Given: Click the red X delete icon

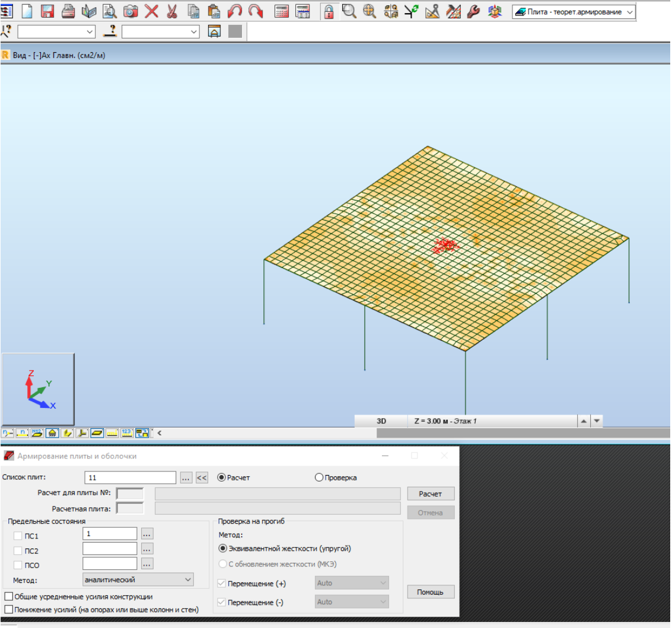Looking at the screenshot, I should pos(152,11).
